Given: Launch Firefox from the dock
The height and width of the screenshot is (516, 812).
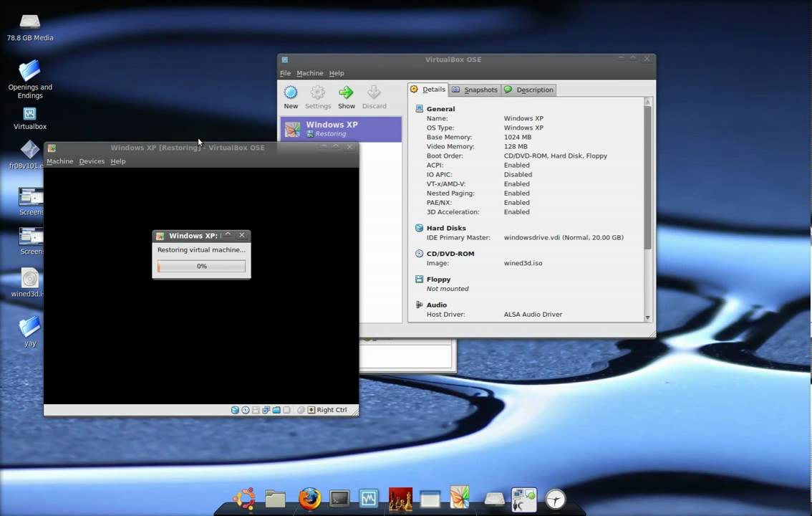Looking at the screenshot, I should coord(309,499).
